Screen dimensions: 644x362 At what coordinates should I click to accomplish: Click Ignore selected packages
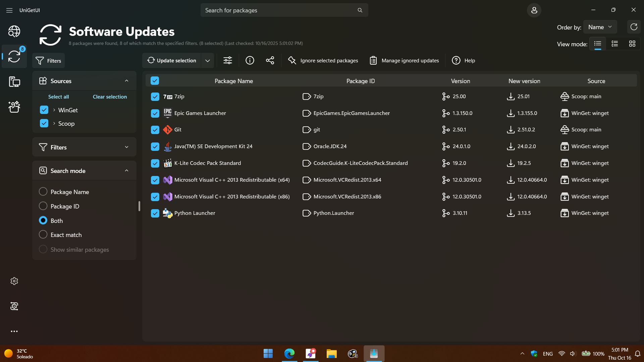click(323, 61)
